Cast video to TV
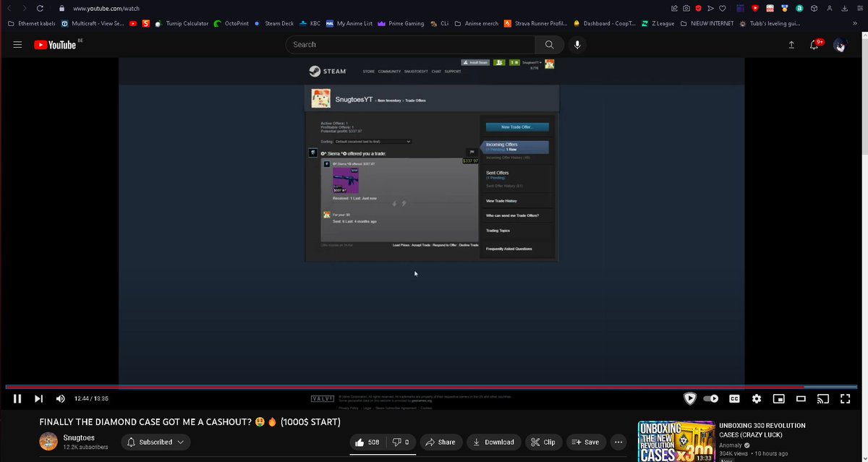This screenshot has width=868, height=462. pyautogui.click(x=822, y=398)
